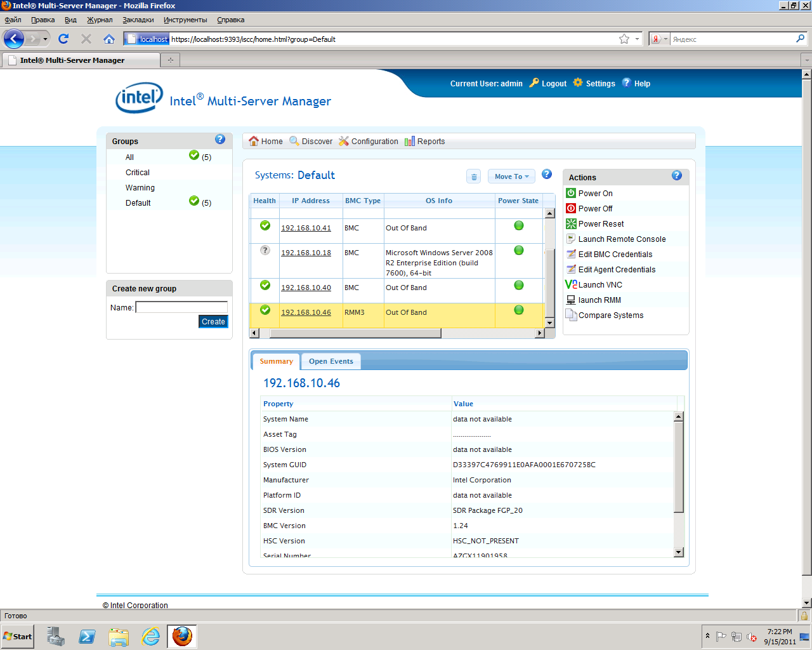Open Reports from the navigation toolbar
Image resolution: width=812 pixels, height=650 pixels.
point(425,142)
